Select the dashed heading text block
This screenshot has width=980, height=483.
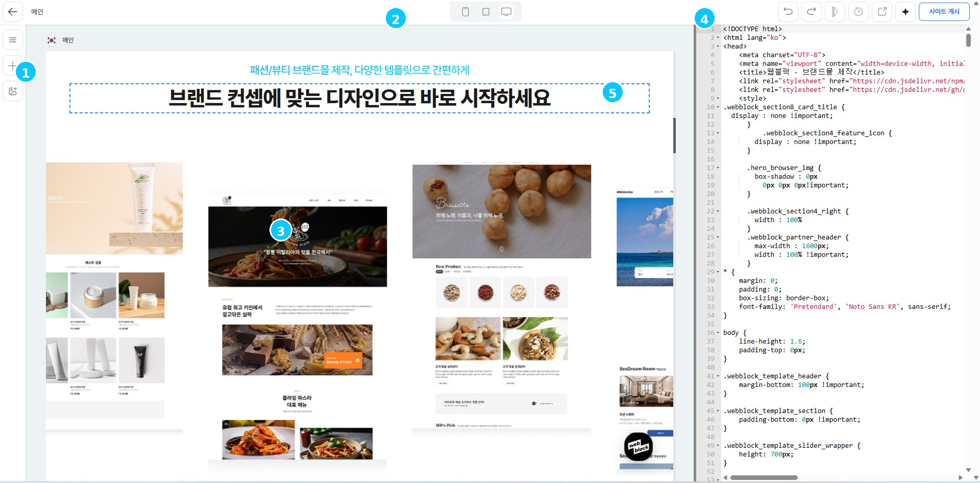(359, 99)
